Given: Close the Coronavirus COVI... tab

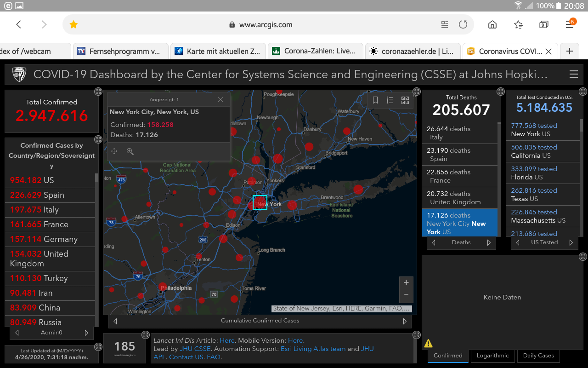Looking at the screenshot, I should click(548, 52).
